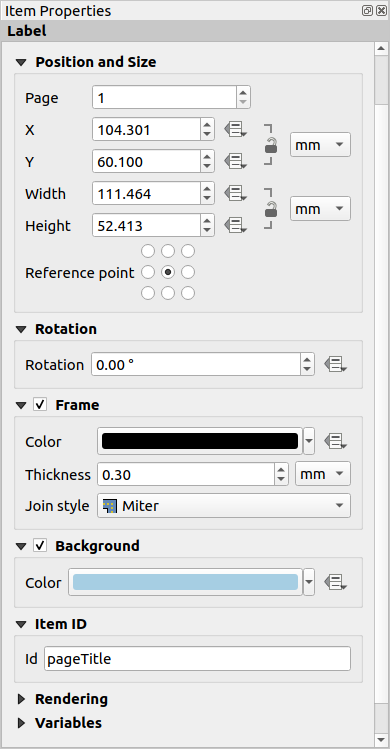This screenshot has height=749, width=390.
Task: Toggle the position lock icon beside X and Y
Action: pyautogui.click(x=271, y=145)
